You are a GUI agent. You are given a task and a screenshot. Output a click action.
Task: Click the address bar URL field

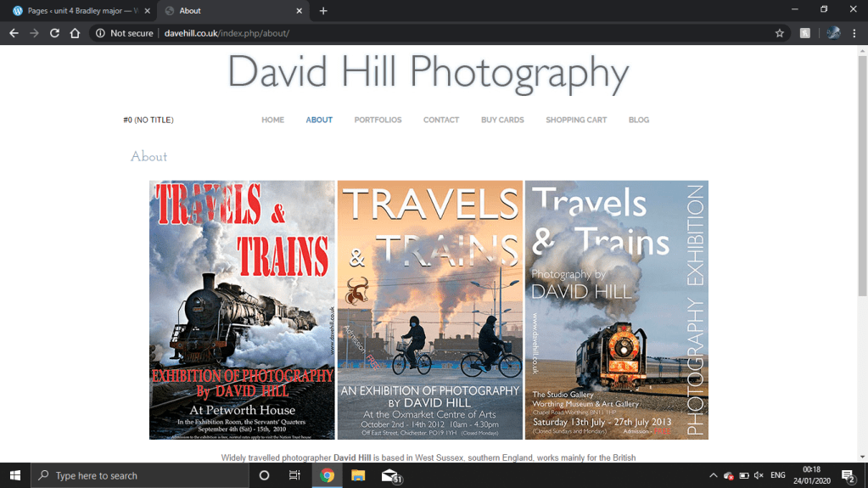(424, 33)
